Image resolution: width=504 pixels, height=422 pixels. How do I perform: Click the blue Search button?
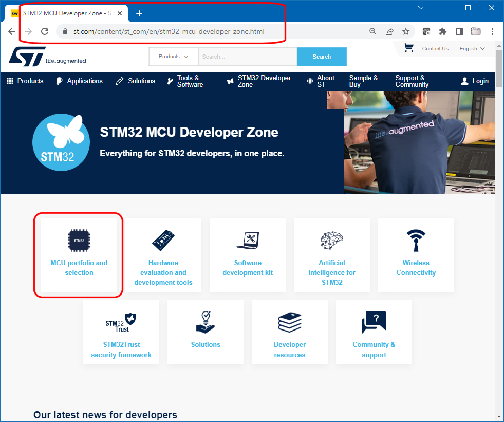coord(322,57)
